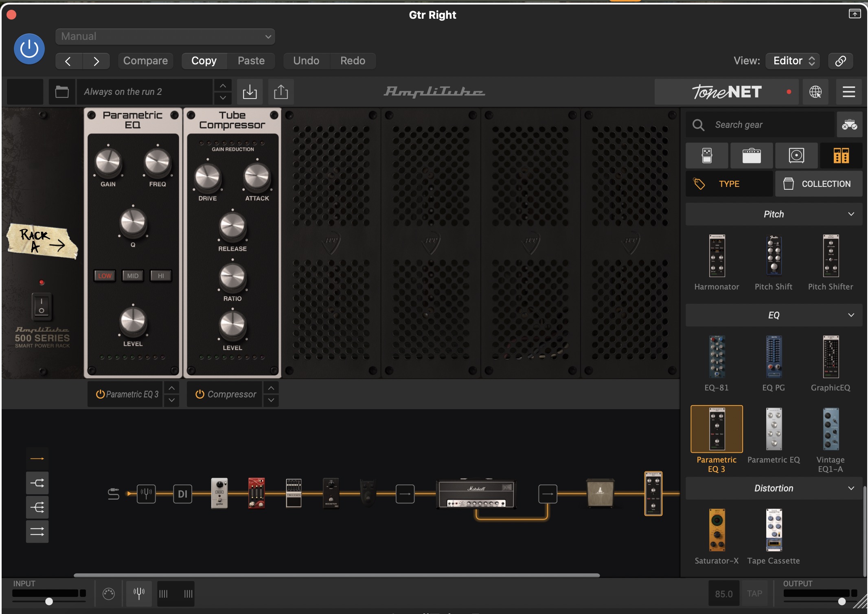Click down chevron beside Compressor slot
The width and height of the screenshot is (868, 614).
pos(271,400)
